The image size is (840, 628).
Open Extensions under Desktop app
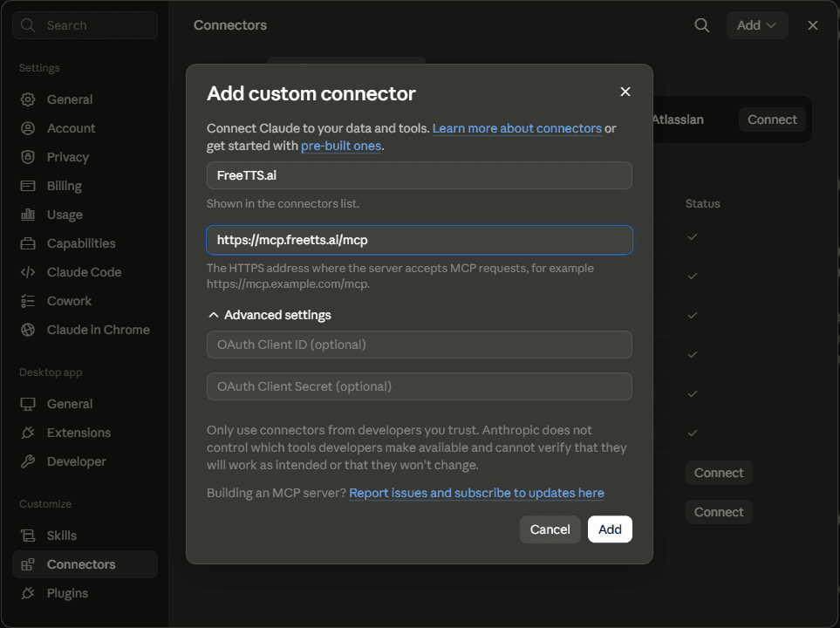point(85,433)
